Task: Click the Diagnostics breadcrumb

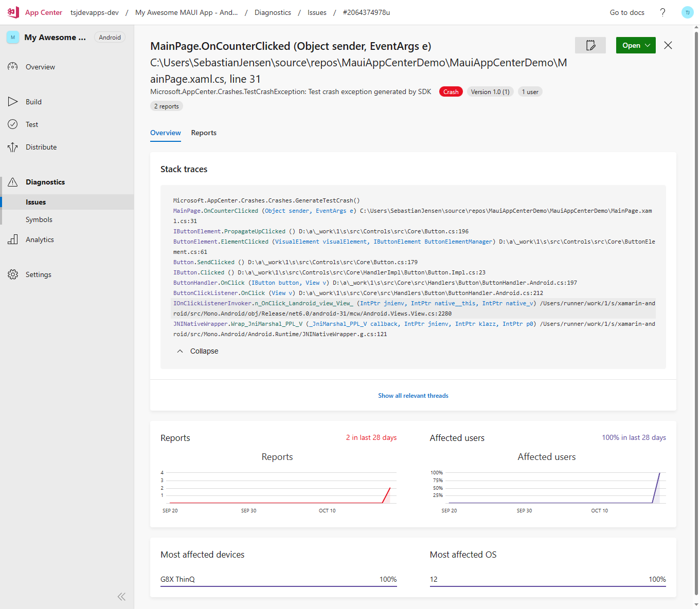Action: pos(273,12)
